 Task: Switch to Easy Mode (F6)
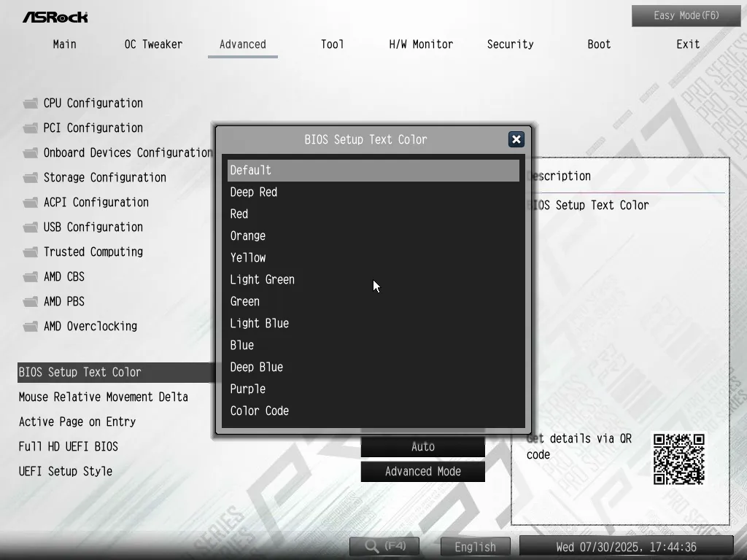(x=686, y=16)
